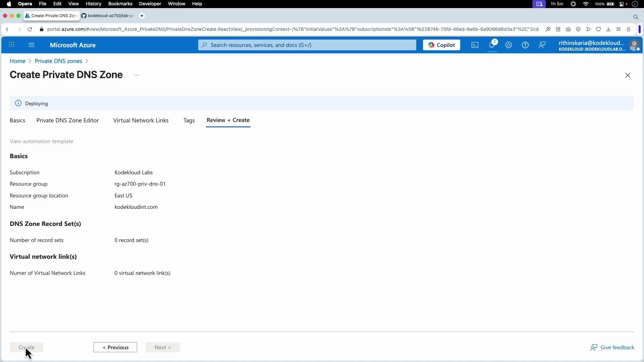This screenshot has width=644, height=362.
Task: Open a new browser tab with plus
Action: 142,16
